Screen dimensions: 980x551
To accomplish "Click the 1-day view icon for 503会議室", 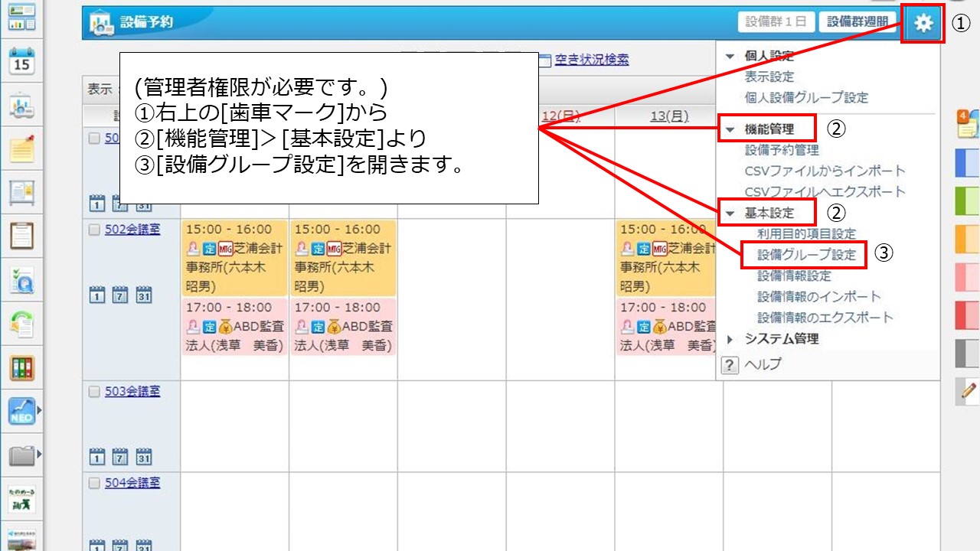I will pos(97,456).
